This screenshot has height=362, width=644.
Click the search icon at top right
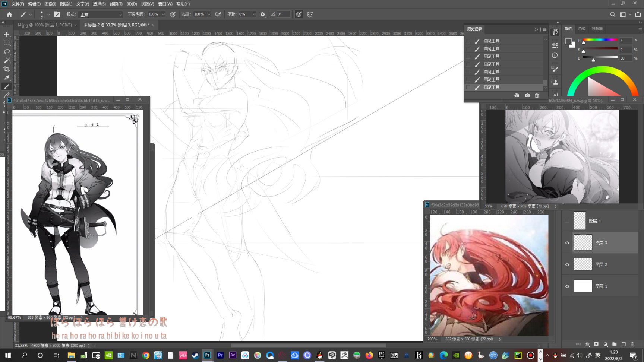[613, 14]
